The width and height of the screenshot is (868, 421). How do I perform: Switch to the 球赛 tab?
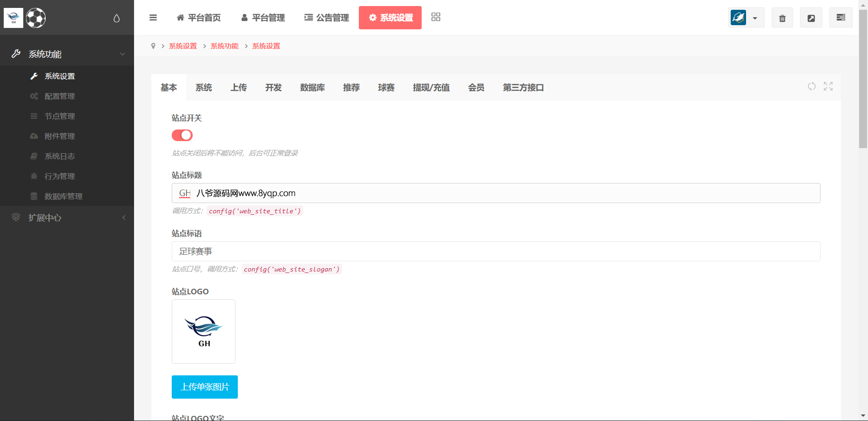pyautogui.click(x=386, y=88)
